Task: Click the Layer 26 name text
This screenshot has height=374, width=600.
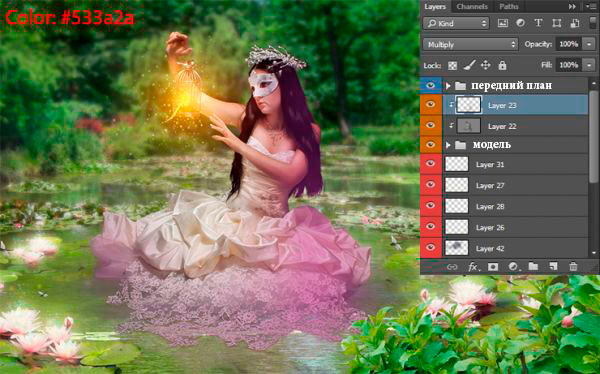Action: [490, 228]
